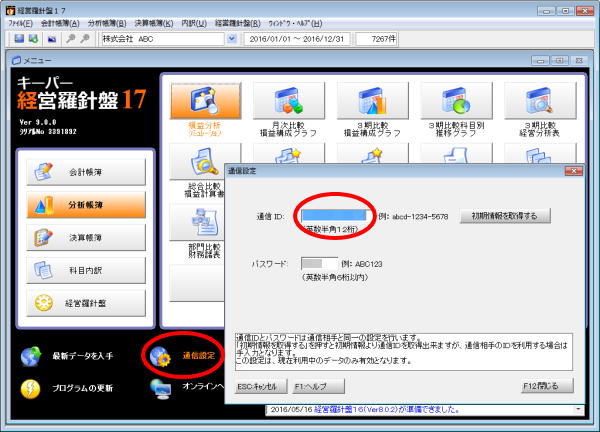Click the save floppy disk toolbar icon
600x432 pixels.
tap(19, 39)
